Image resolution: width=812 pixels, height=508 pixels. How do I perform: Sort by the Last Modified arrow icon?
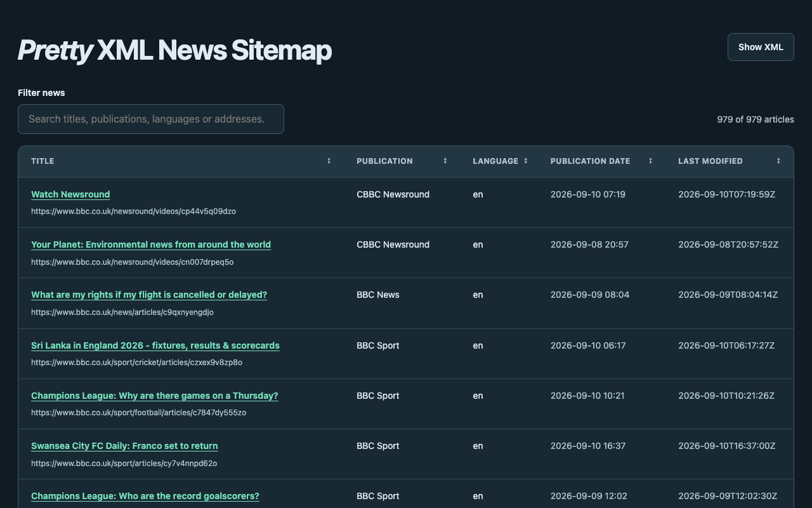click(x=778, y=161)
